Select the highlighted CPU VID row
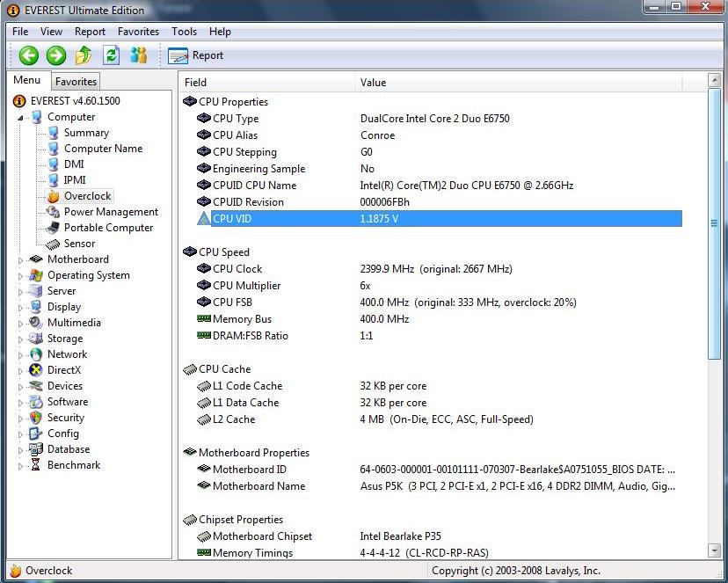 tap(440, 219)
